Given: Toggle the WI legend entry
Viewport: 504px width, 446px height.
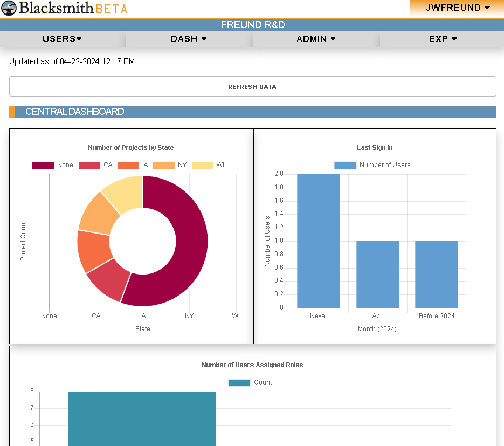Looking at the screenshot, I should (203, 165).
